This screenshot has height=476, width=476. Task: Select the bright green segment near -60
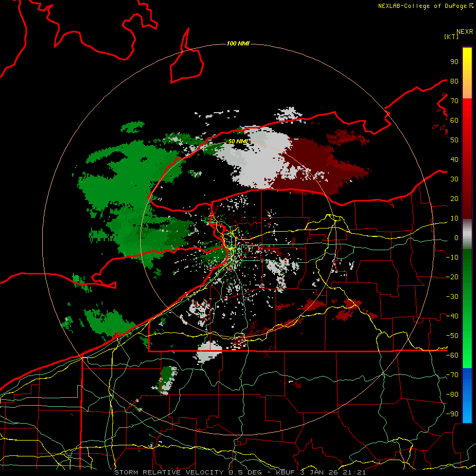(x=467, y=355)
